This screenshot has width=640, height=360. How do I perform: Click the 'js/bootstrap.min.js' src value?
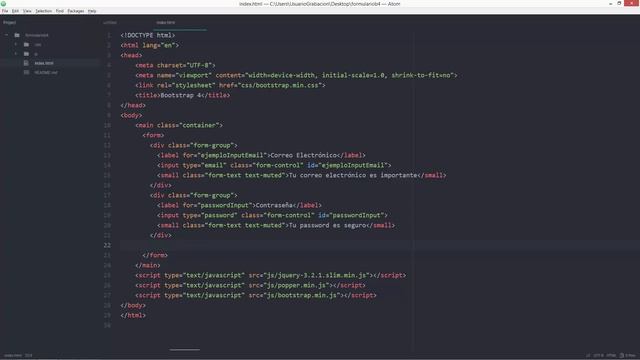click(x=301, y=295)
